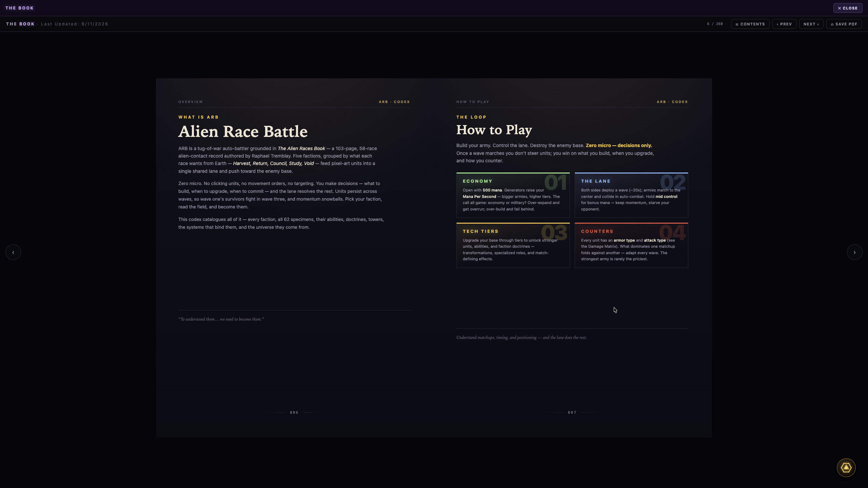The image size is (868, 488).
Task: Open the Contents list
Action: coord(750,24)
